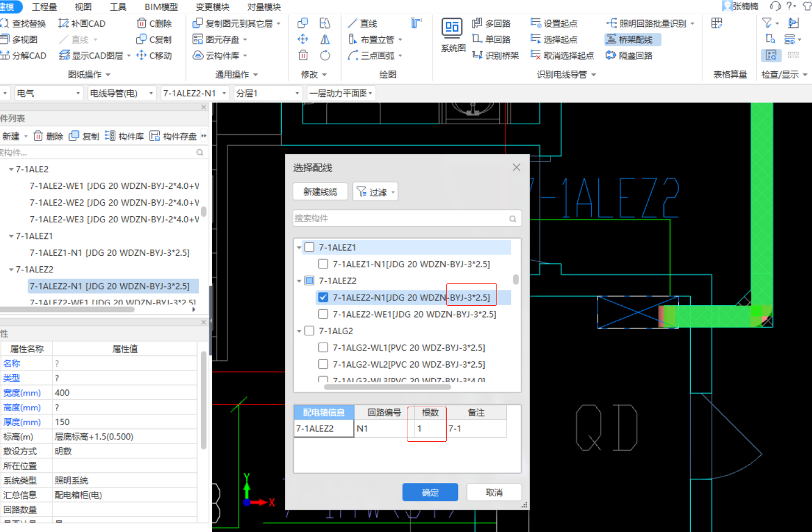Click 选择起点 select start point
This screenshot has height=532, width=812.
point(554,40)
